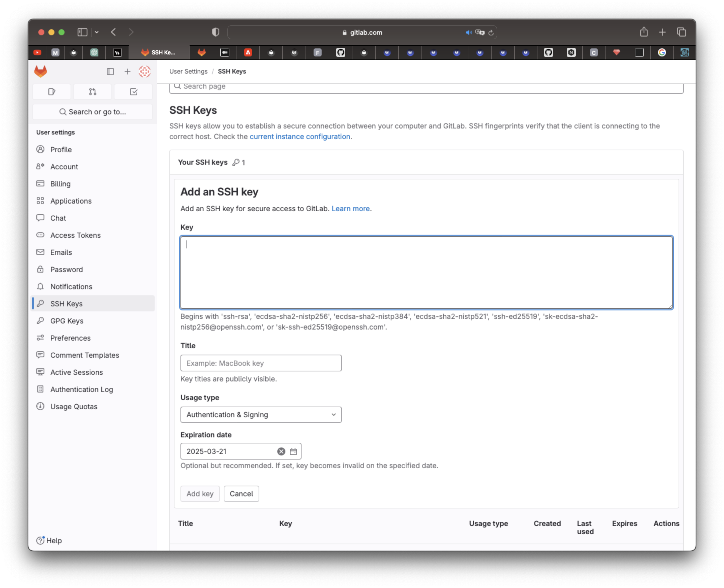Expand Safari sidebar options chevron
The width and height of the screenshot is (724, 588).
pyautogui.click(x=97, y=32)
